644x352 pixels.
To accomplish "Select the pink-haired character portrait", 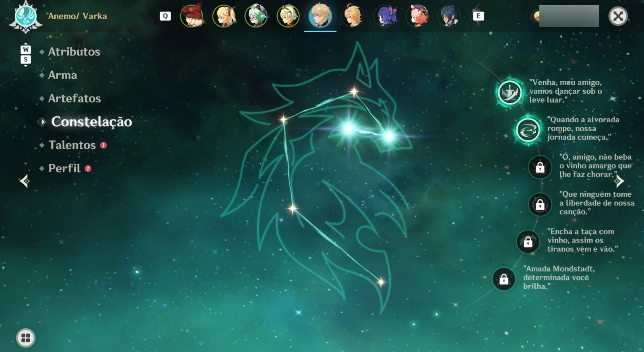I will pyautogui.click(x=418, y=16).
